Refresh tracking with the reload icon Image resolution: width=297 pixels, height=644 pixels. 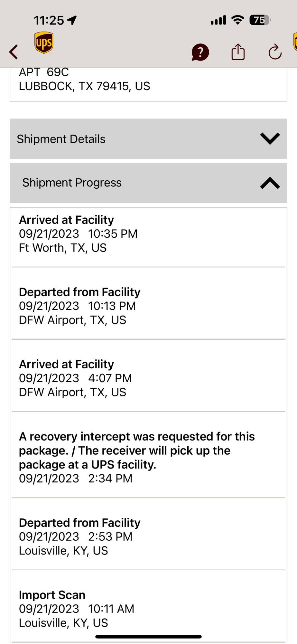275,52
